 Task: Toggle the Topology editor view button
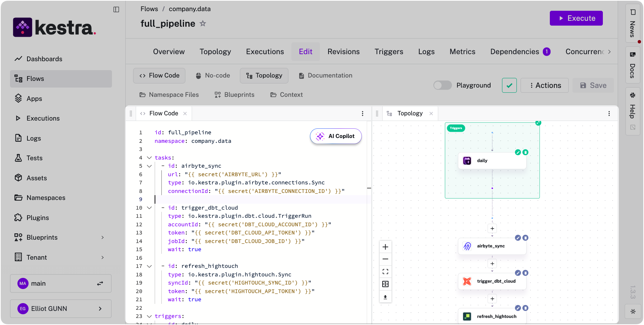coord(264,76)
